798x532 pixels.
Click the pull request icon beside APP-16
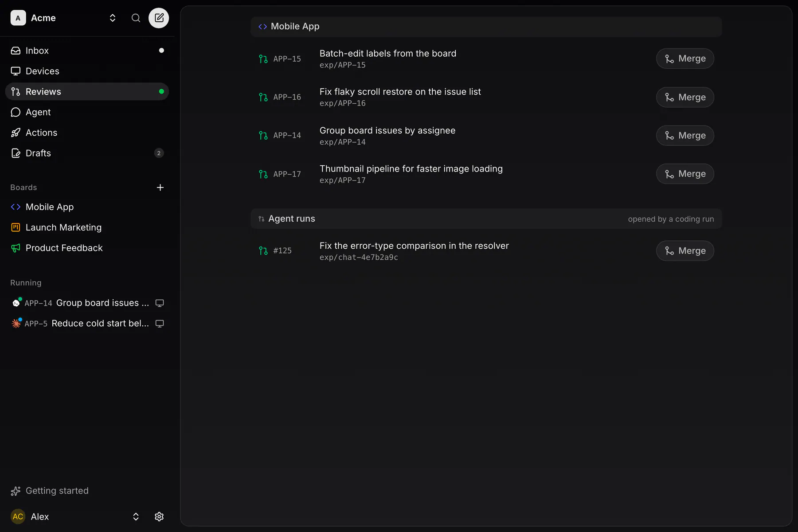pyautogui.click(x=263, y=97)
